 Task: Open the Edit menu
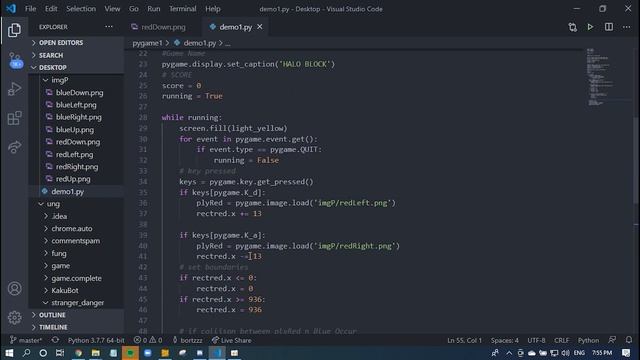point(51,9)
